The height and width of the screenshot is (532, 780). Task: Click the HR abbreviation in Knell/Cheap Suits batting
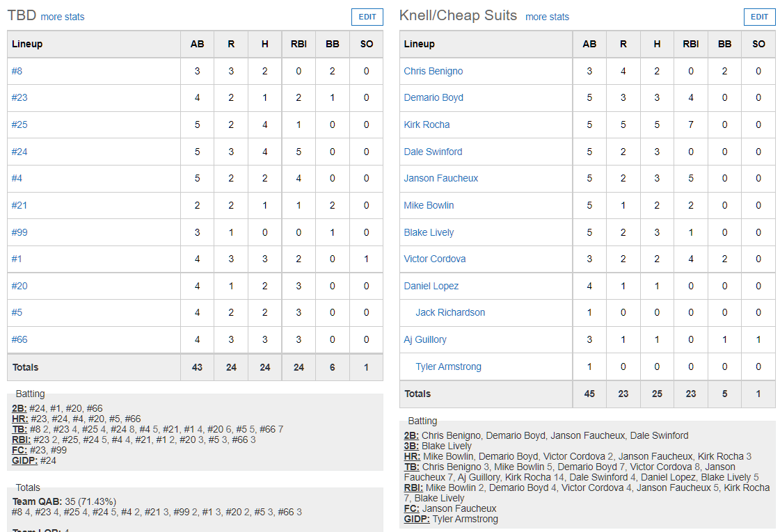(412, 456)
